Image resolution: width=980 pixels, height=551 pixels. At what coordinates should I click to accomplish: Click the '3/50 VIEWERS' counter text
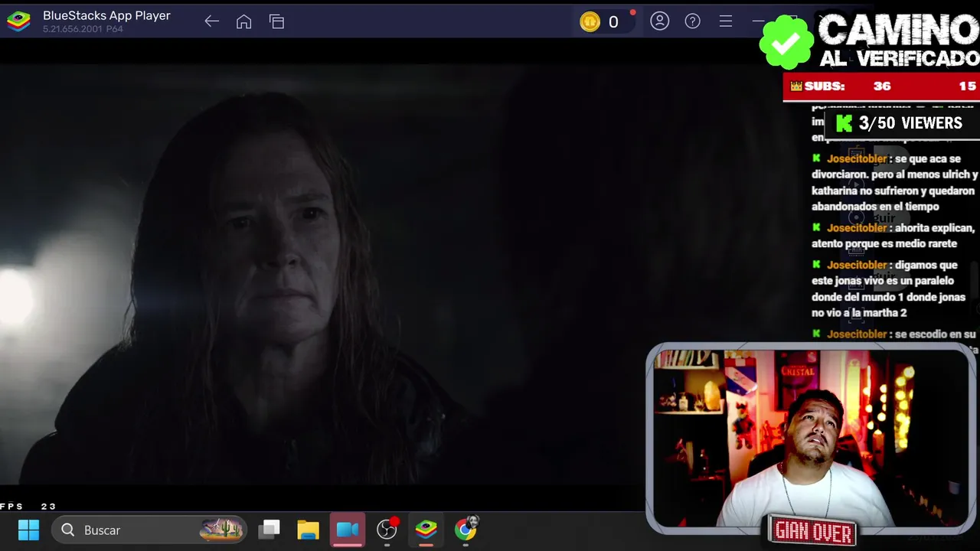click(x=910, y=123)
